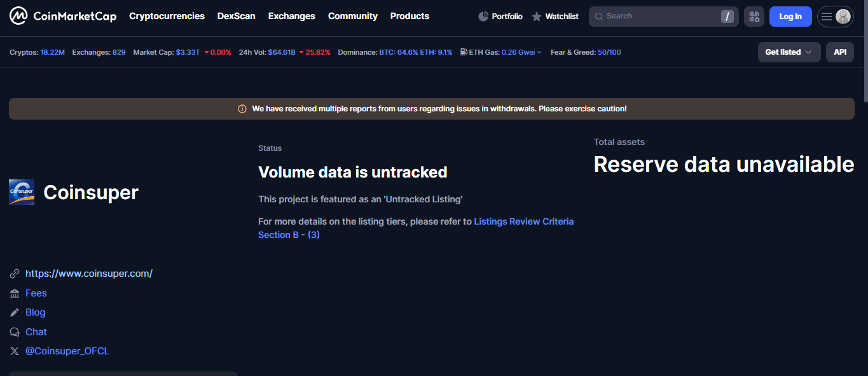The width and height of the screenshot is (868, 376).
Task: Click the Coinsuper exchange title
Action: click(x=91, y=192)
